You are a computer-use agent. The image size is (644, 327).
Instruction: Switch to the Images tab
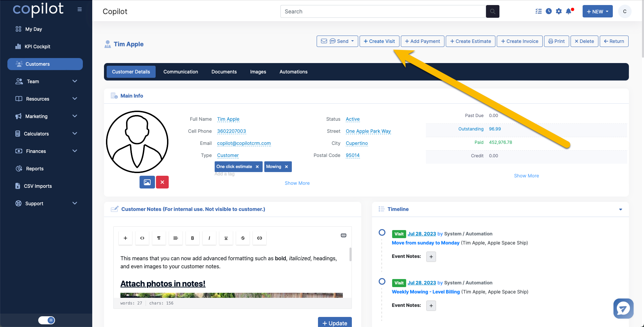[x=258, y=72]
